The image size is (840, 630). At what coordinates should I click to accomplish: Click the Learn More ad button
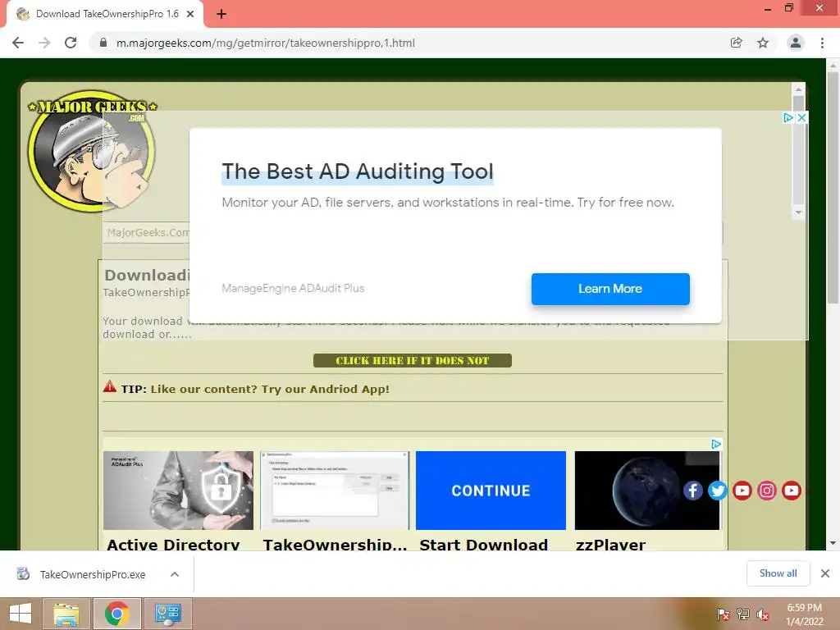coord(610,289)
